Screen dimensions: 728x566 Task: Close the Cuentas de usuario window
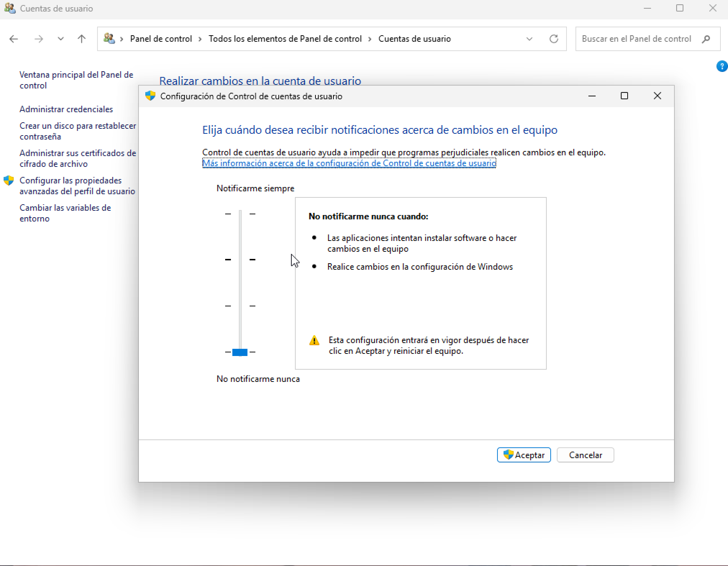[713, 8]
